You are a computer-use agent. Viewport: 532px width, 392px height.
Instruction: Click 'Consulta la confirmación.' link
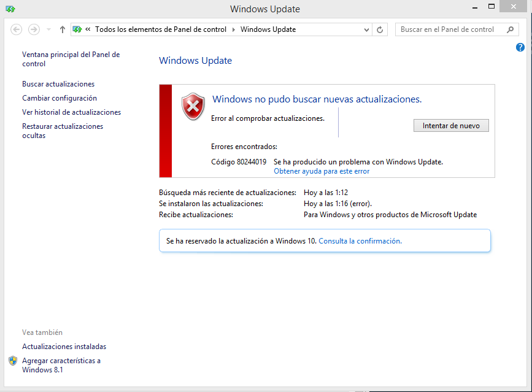pyautogui.click(x=360, y=240)
